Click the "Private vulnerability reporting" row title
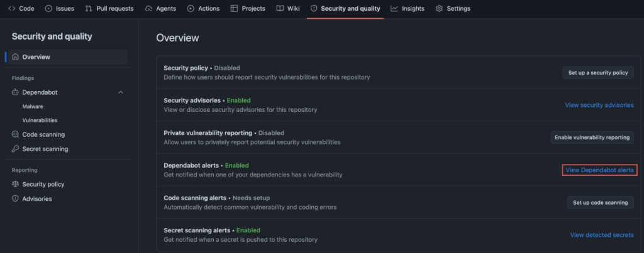Image resolution: width=644 pixels, height=253 pixels. pyautogui.click(x=208, y=133)
